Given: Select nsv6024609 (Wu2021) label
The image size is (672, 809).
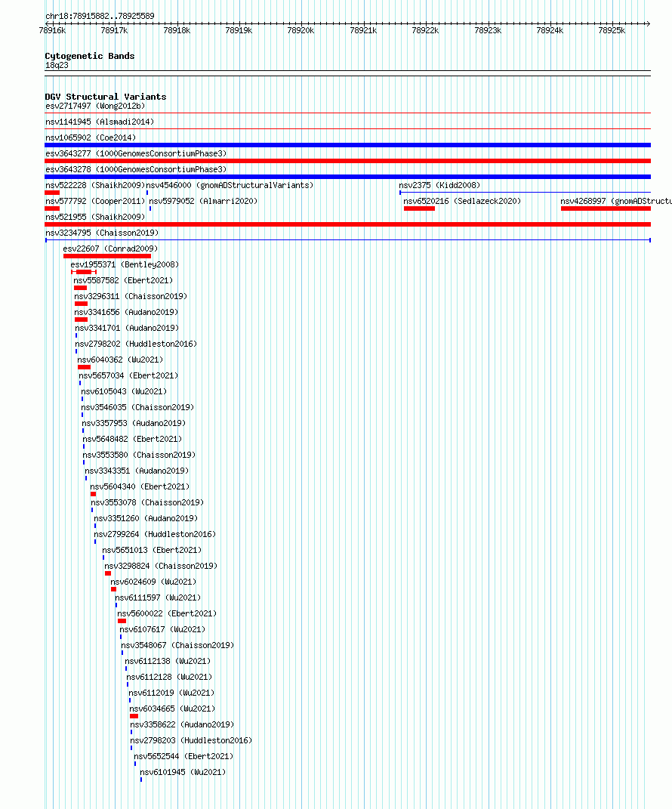Looking at the screenshot, I should 154,582.
